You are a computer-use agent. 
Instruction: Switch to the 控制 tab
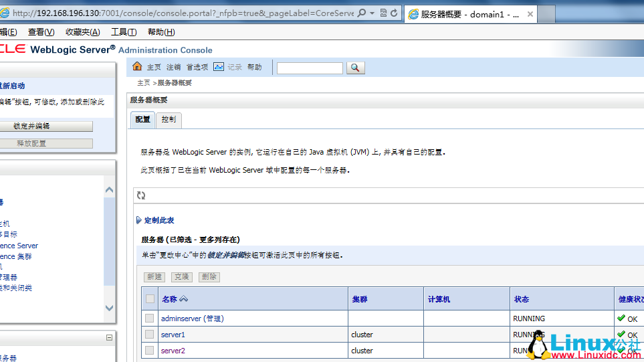tap(169, 120)
